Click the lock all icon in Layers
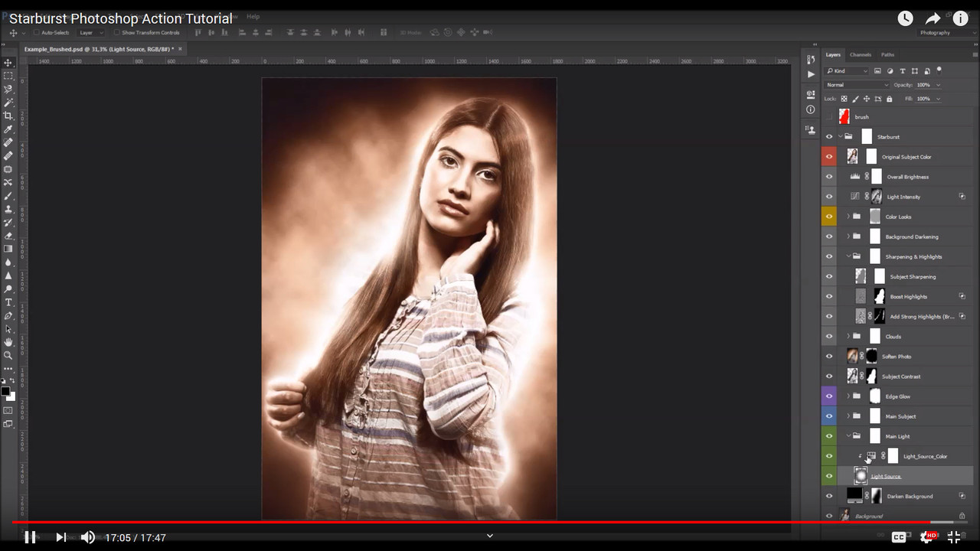 click(x=889, y=99)
